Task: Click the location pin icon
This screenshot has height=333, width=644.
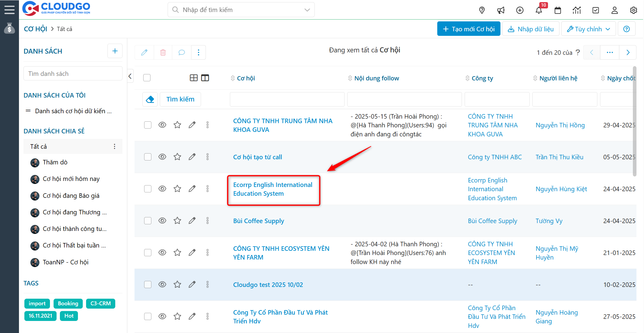Action: pos(482,10)
